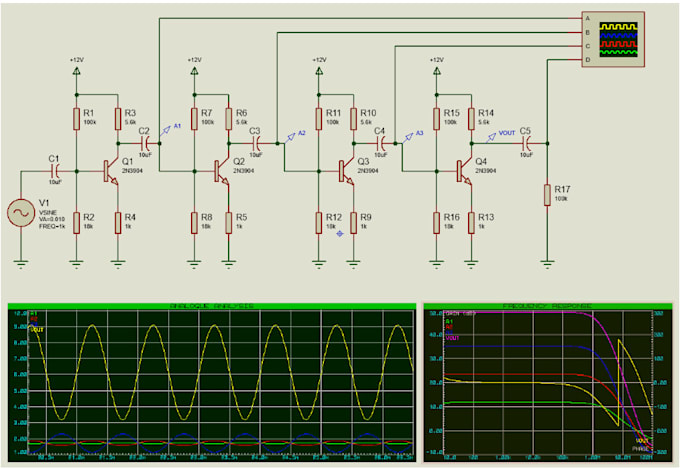Select resistor R13 1k body
The image size is (680, 469).
click(x=471, y=223)
